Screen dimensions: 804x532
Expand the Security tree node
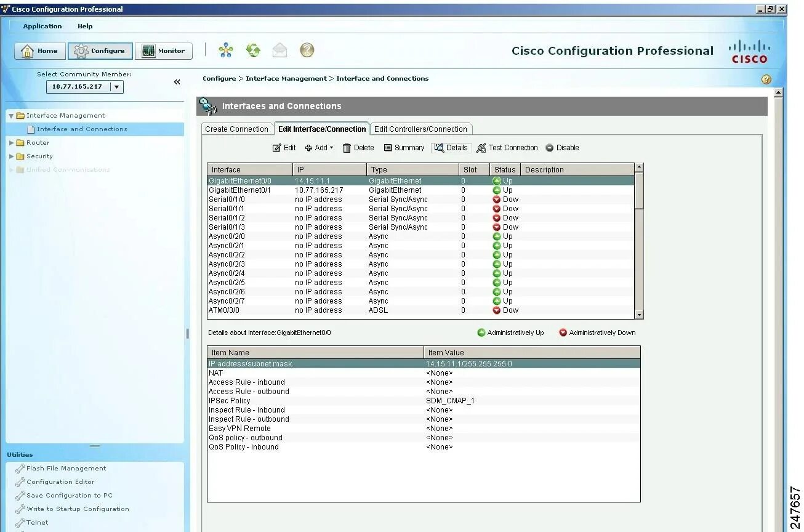[x=11, y=156]
